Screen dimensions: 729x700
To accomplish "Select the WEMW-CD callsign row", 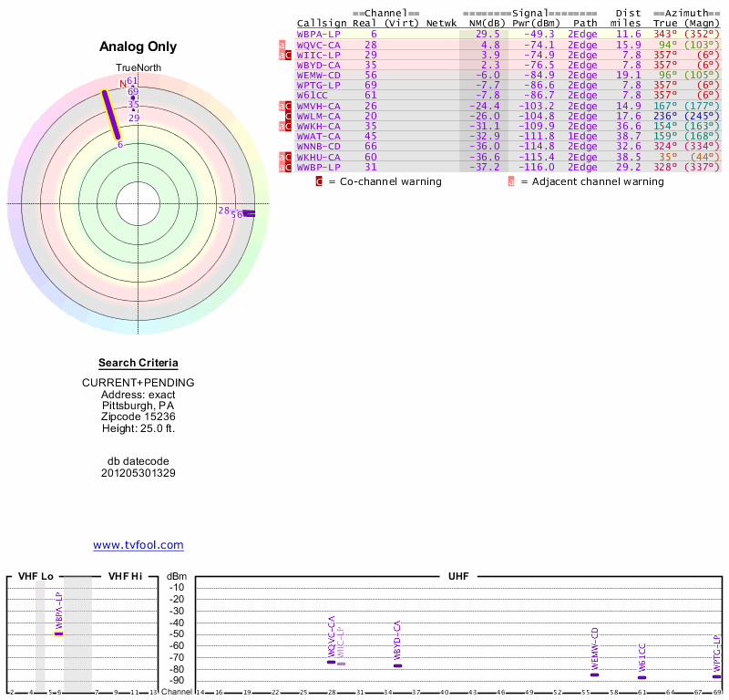I will 319,75.
